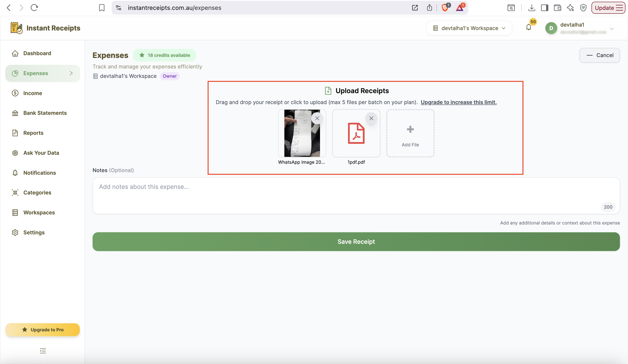The image size is (628, 364).
Task: Click the Instant Receipts logo
Action: pos(45,28)
